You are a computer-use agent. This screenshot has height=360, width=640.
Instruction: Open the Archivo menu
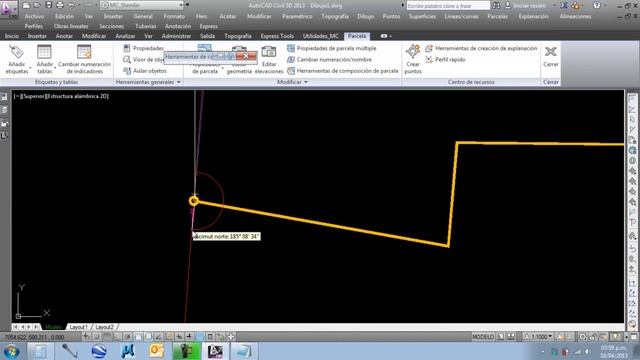tap(34, 16)
